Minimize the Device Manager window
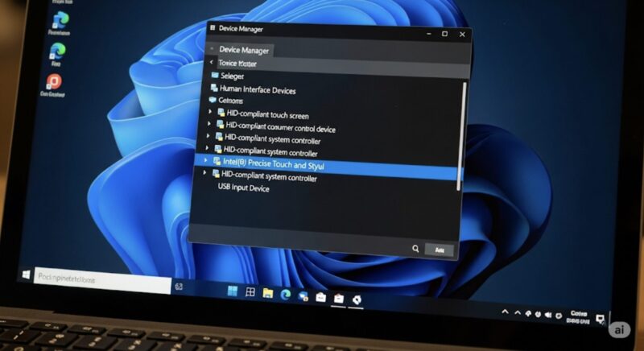644x351 pixels. [429, 33]
